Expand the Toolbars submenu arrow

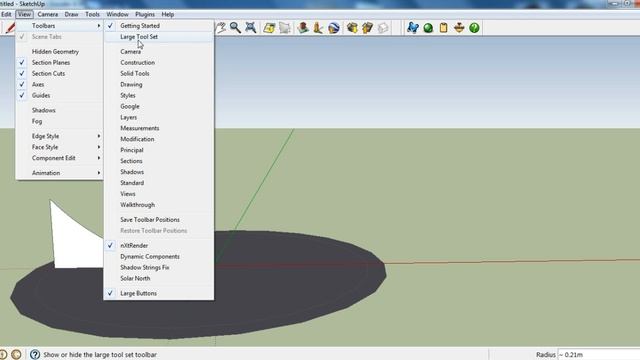99,26
